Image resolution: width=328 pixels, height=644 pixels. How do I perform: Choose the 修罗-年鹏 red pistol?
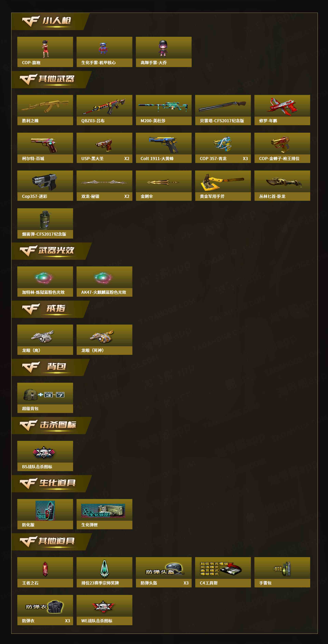282,110
